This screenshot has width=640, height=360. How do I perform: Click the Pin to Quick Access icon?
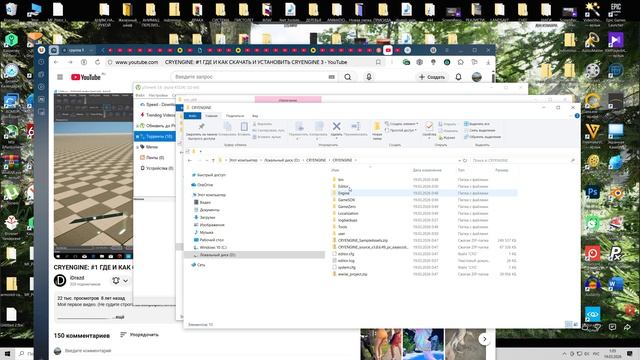coord(201,127)
